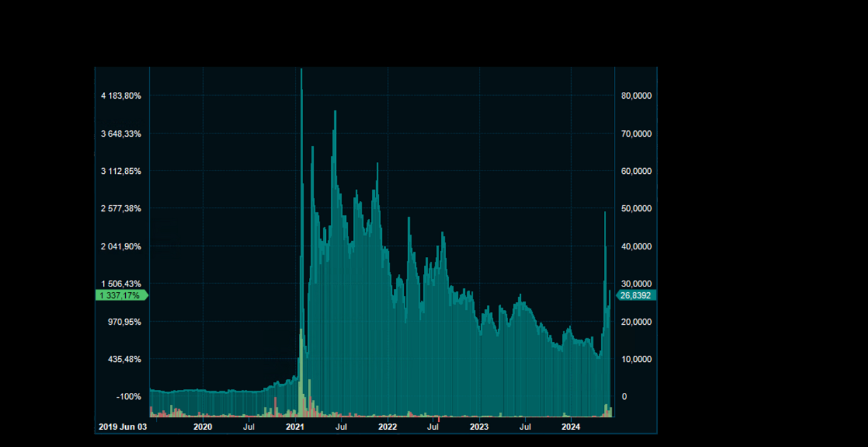This screenshot has width=868, height=447.
Task: Click the 2019 Jun 03 start date label
Action: click(x=122, y=427)
